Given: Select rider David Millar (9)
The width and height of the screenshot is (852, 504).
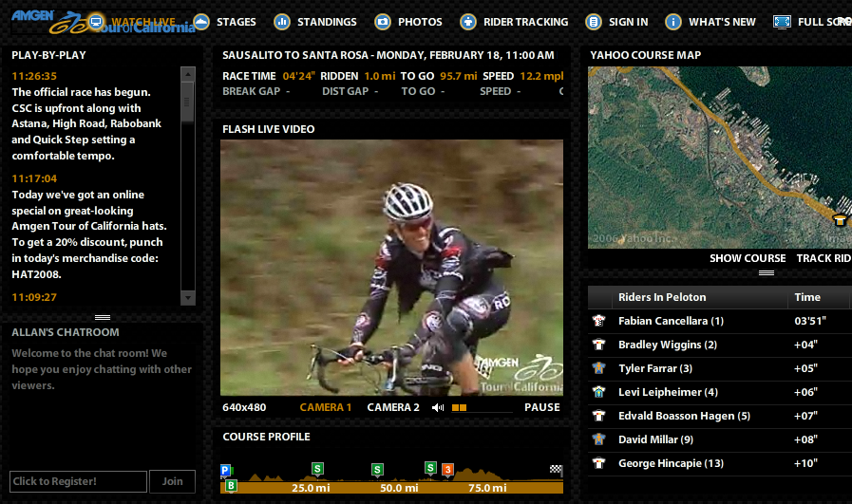Looking at the screenshot, I should pos(655,439).
